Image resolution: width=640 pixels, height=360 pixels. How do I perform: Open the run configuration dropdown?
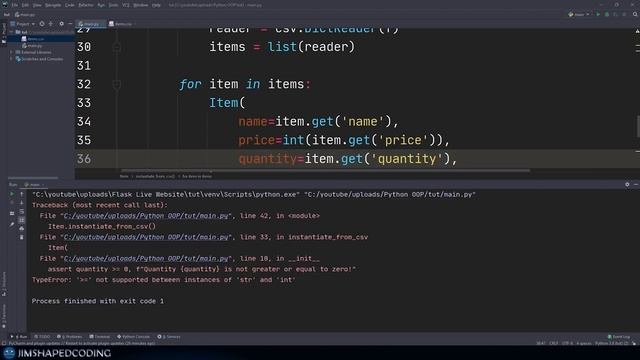point(579,14)
